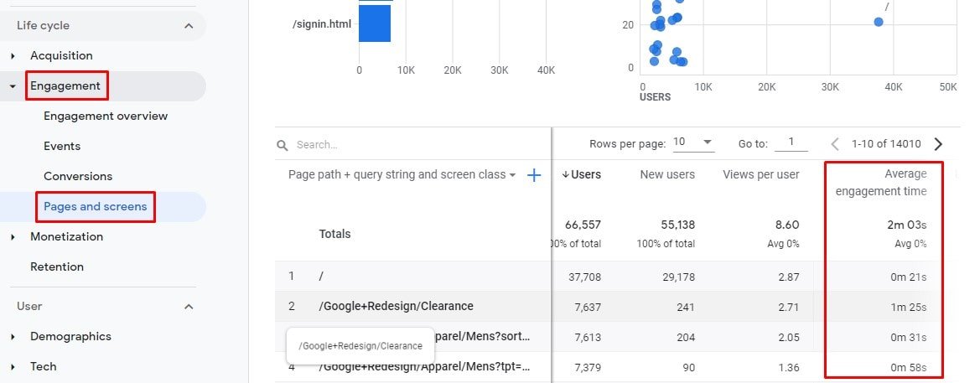Screen dimensions: 980x383
Task: Expand the Monetization menu arrow
Action: pyautogui.click(x=13, y=237)
